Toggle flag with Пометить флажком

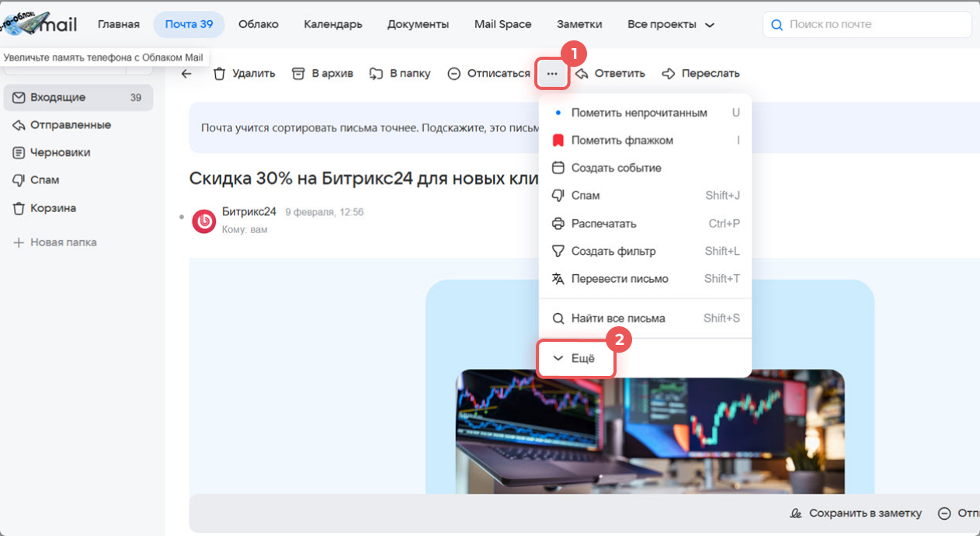[621, 141]
